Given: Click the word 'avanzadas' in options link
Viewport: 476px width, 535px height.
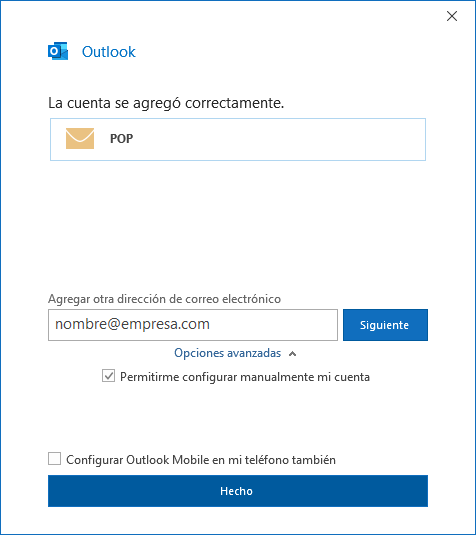Looking at the screenshot, I should 254,353.
